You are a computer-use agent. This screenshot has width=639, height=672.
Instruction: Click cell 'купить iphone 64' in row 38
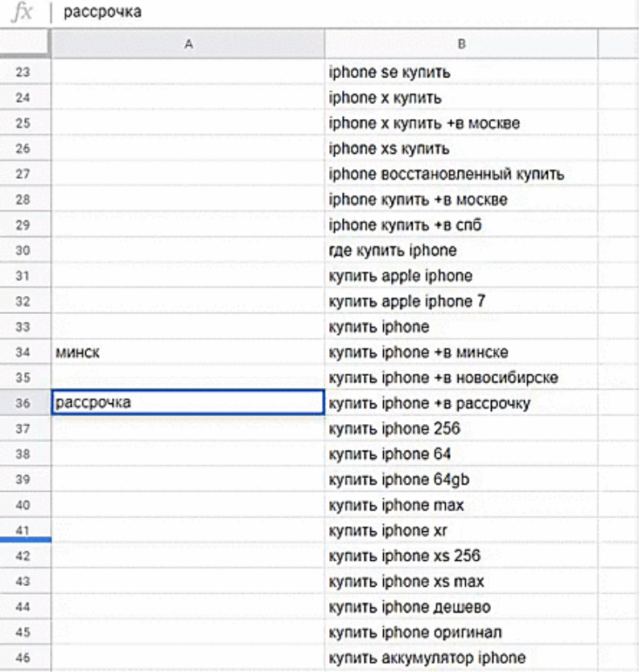461,454
